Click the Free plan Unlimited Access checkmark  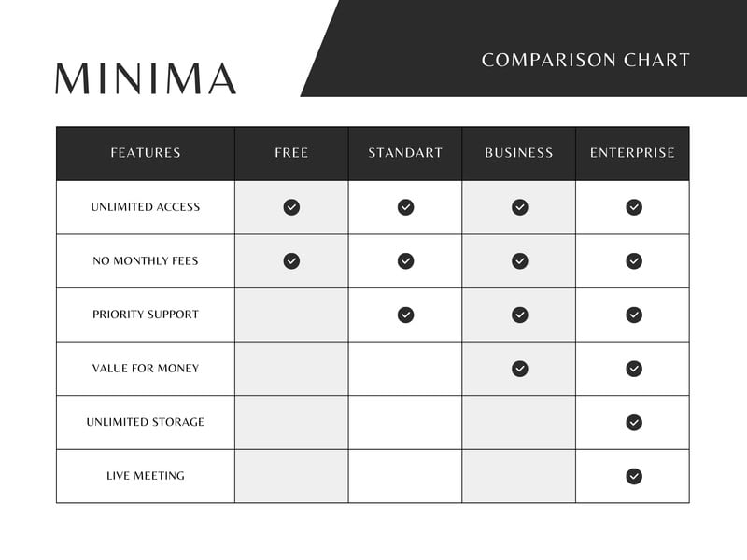click(x=291, y=207)
